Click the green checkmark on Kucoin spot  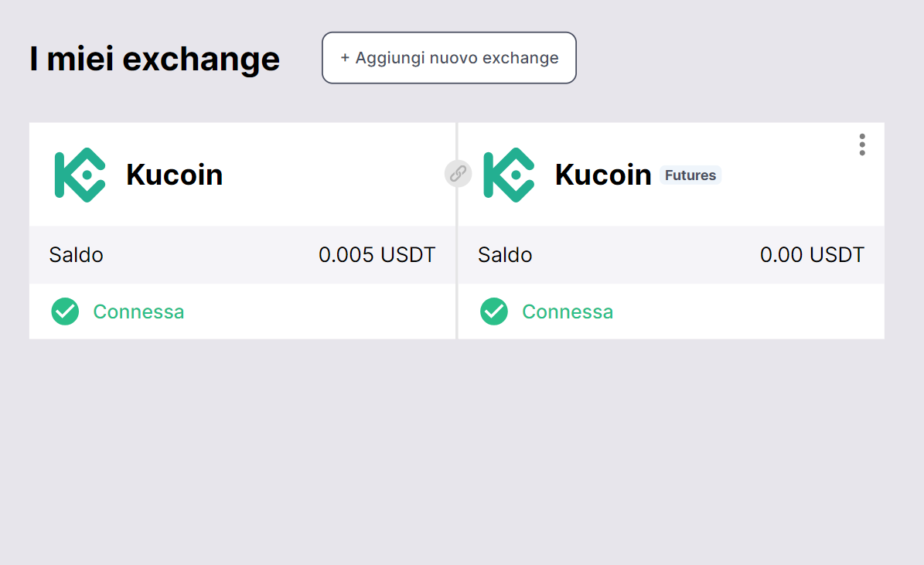tap(65, 311)
